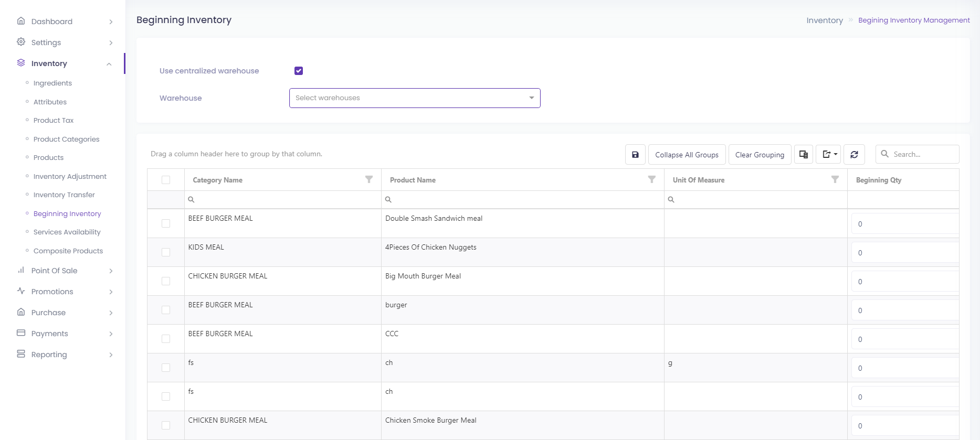Expand the Purchase chevron
980x440 pixels.
(x=111, y=313)
